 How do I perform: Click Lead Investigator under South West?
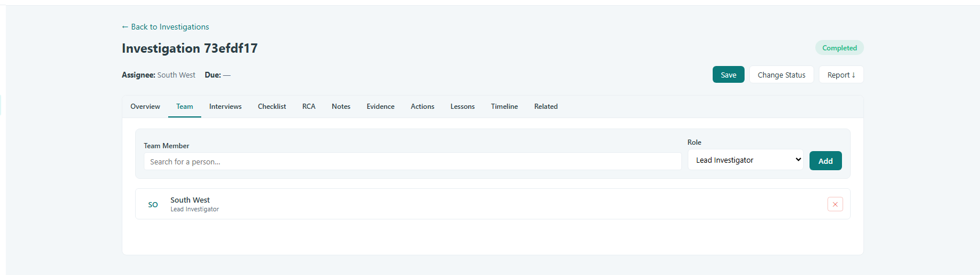coord(195,210)
